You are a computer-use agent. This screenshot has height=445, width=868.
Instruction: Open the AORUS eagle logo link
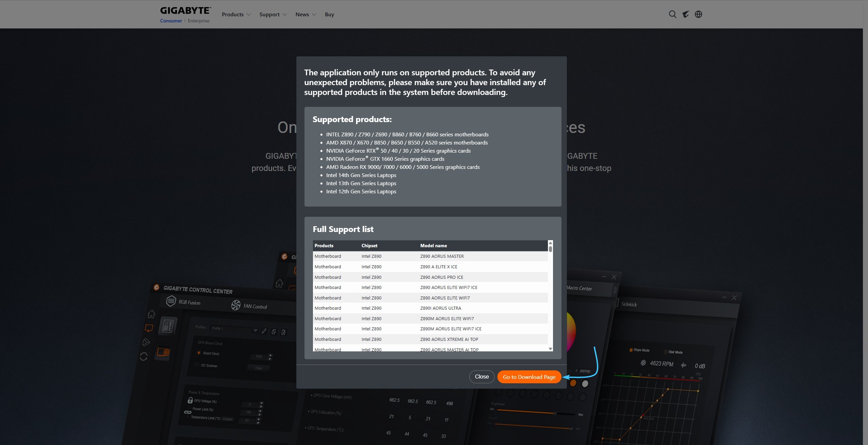(686, 14)
